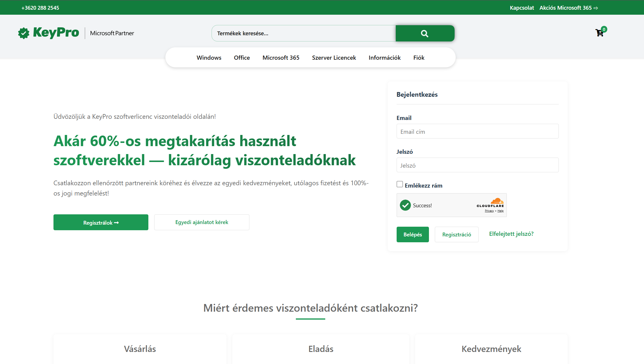Click the Cloudflare logo in the captcha widget
Viewport: 644px width, 364px height.
click(490, 203)
